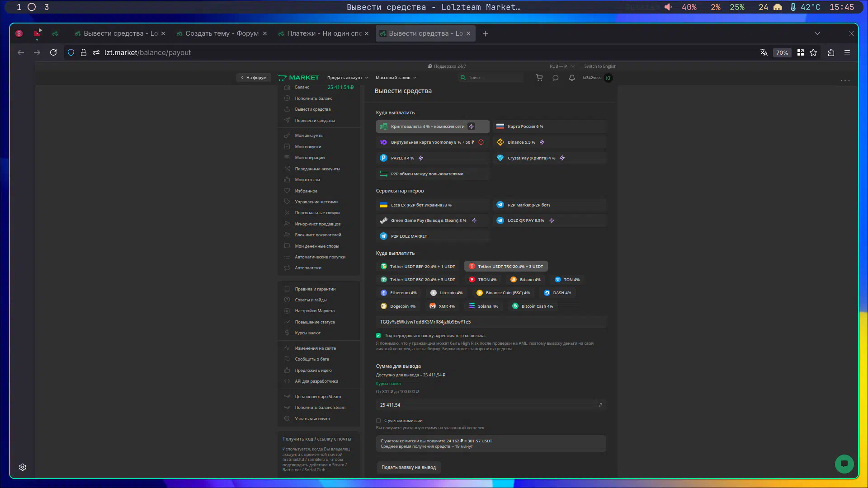Submit 'Подать заявку на вывод'
This screenshot has height=488, width=868.
tap(409, 467)
